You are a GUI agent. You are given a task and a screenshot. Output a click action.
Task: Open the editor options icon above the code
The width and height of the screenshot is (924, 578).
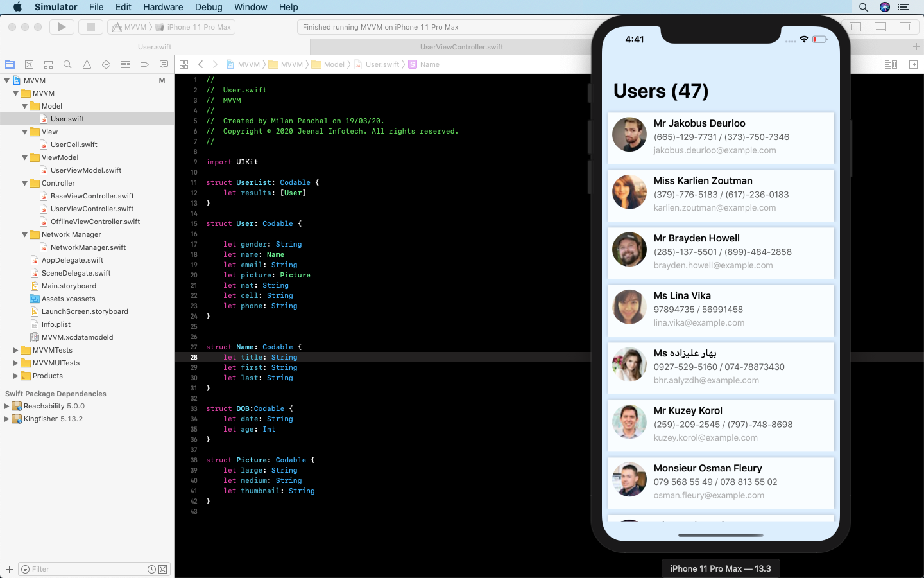pos(184,64)
